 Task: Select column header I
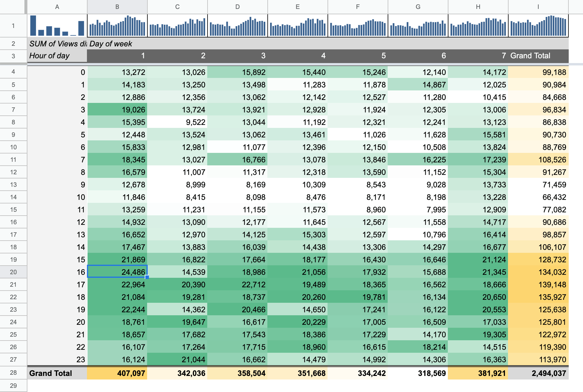click(x=538, y=7)
